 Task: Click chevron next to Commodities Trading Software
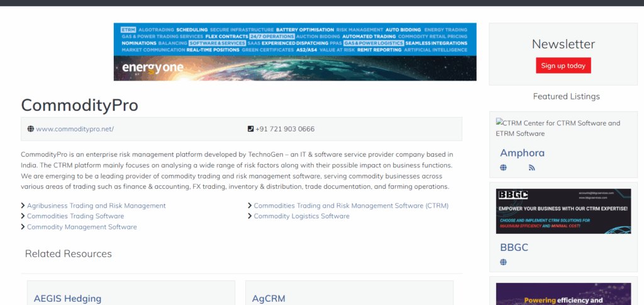[x=23, y=216]
